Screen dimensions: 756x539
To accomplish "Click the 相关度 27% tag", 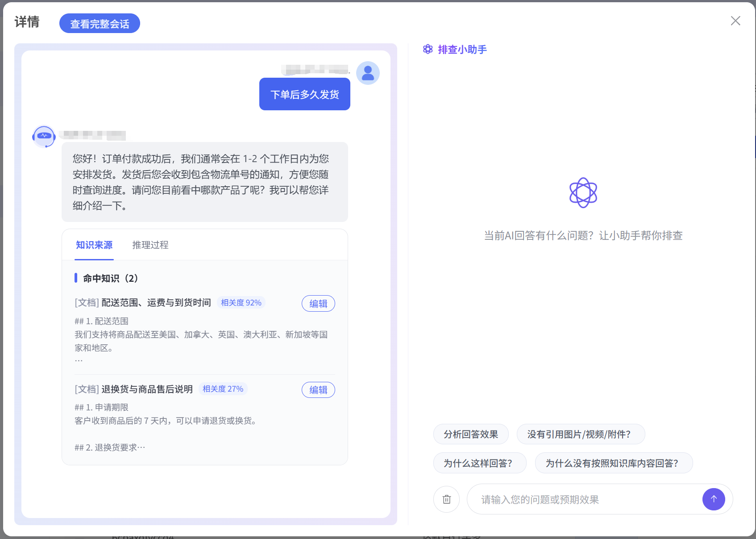I will 223,389.
